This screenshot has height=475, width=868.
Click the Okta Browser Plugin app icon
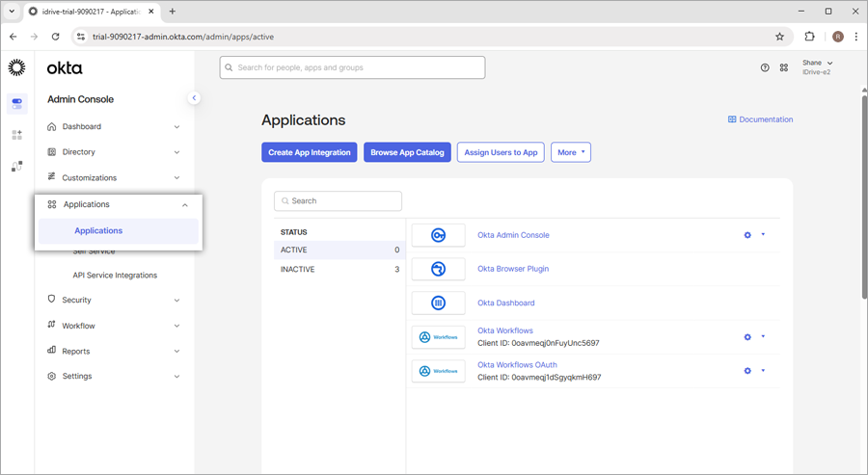tap(438, 269)
